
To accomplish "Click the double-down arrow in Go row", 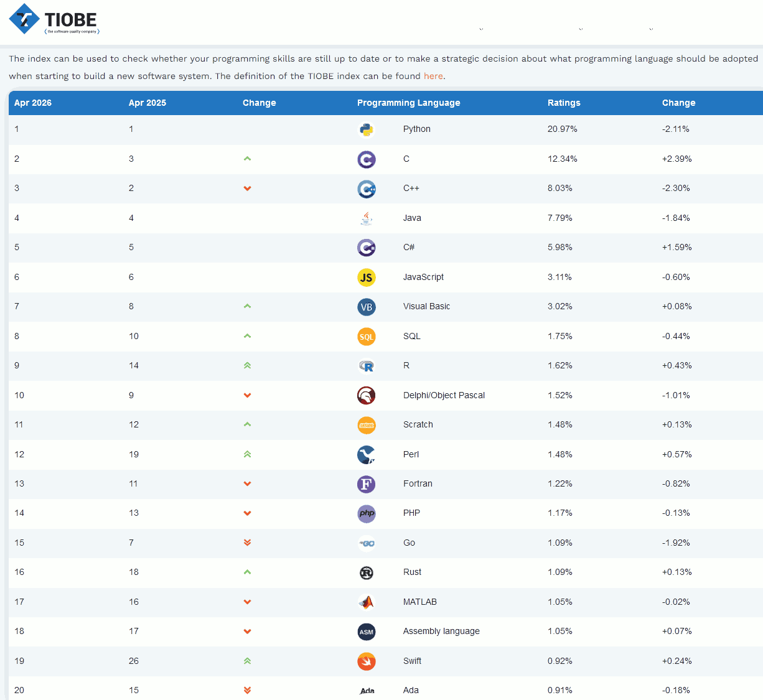I will point(247,543).
